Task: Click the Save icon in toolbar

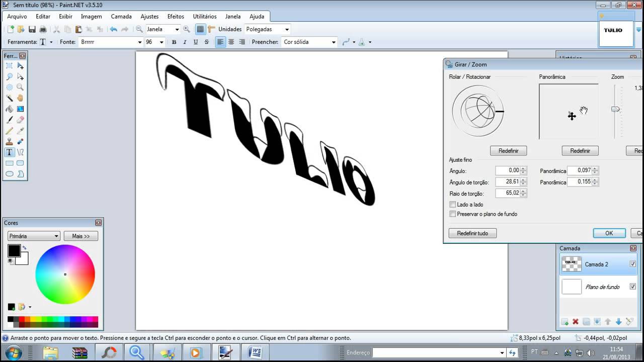Action: 32,29
